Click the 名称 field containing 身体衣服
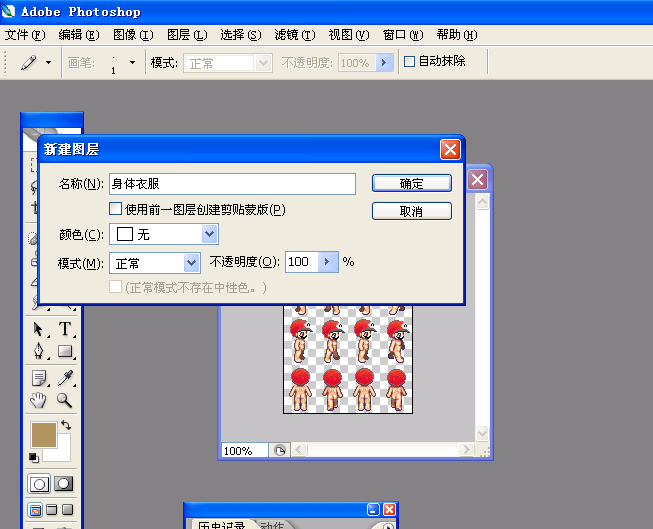This screenshot has height=529, width=653. point(232,184)
